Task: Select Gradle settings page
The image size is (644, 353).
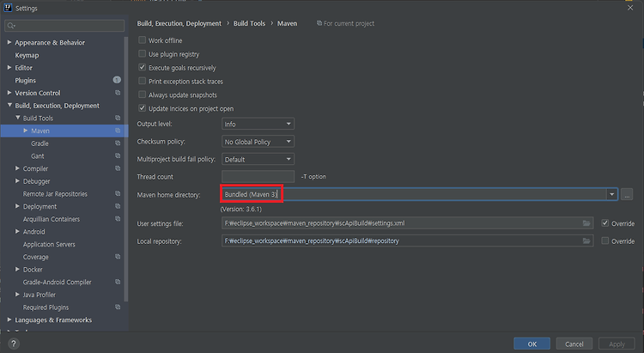Action: point(39,143)
